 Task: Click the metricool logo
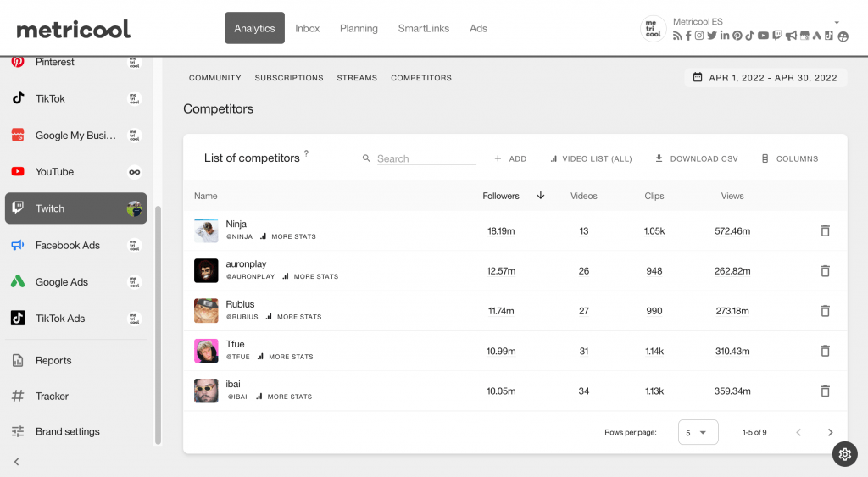click(x=73, y=29)
